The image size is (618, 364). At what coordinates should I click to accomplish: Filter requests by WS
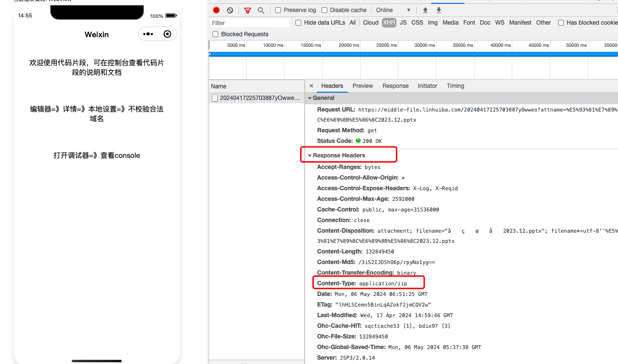[x=500, y=23]
